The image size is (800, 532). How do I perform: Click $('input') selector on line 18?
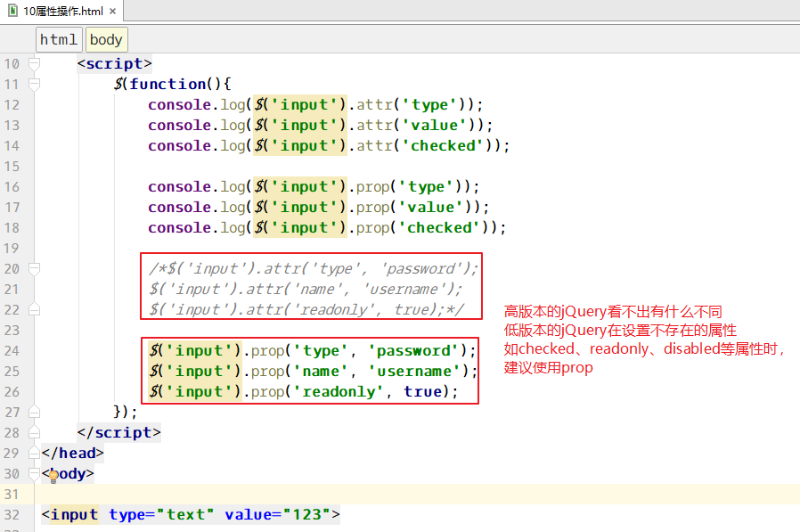[300, 228]
